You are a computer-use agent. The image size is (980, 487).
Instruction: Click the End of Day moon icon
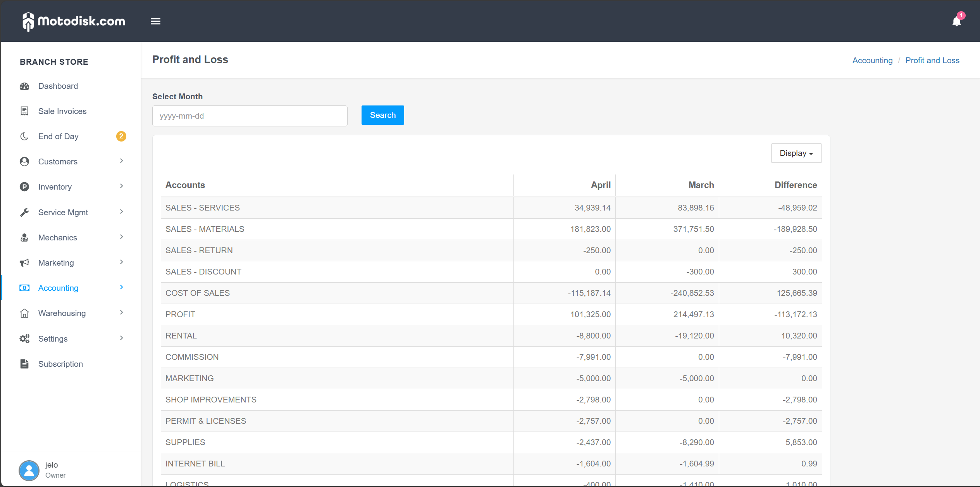[x=24, y=136]
